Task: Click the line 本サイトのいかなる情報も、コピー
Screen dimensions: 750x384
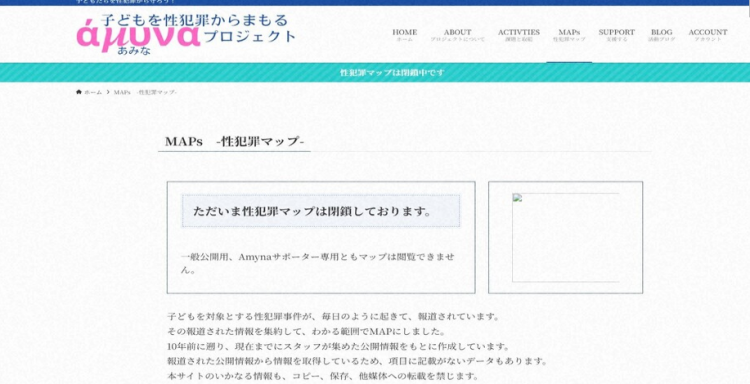Action: (323, 376)
